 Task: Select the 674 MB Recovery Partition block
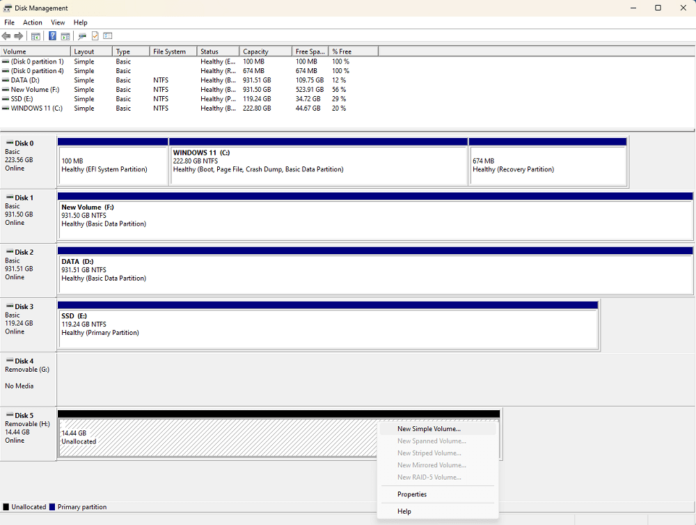pos(547,165)
